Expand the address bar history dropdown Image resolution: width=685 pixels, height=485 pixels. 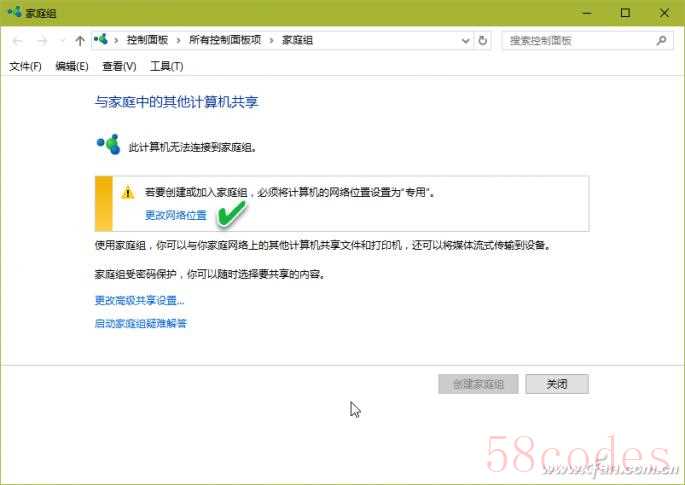[x=465, y=41]
